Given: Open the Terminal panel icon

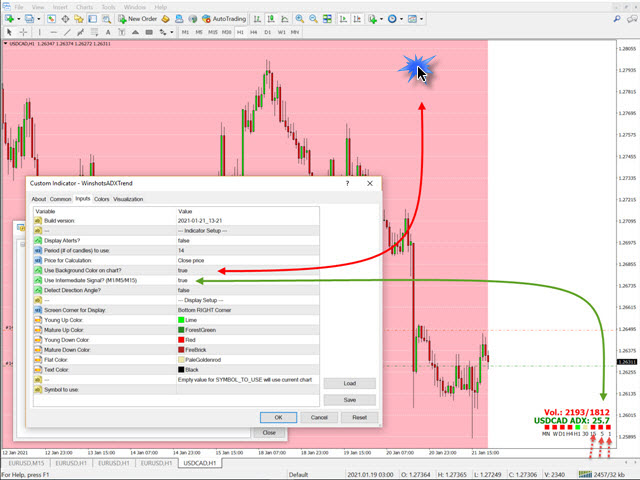Looking at the screenshot, I should [x=93, y=19].
